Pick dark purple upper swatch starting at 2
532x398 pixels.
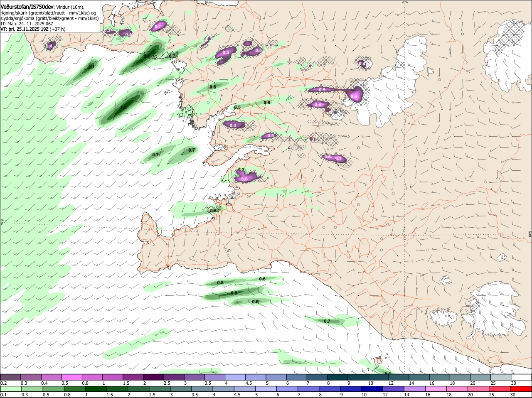[x=153, y=377]
